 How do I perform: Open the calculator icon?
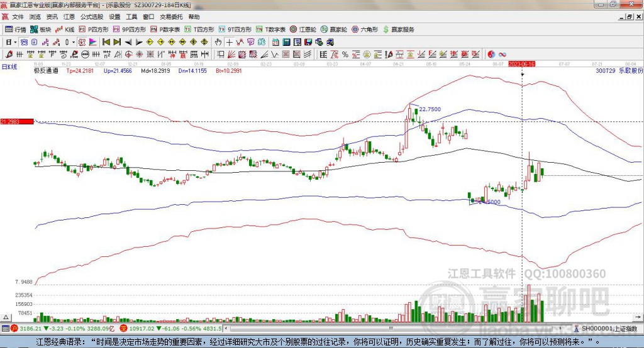(286, 42)
